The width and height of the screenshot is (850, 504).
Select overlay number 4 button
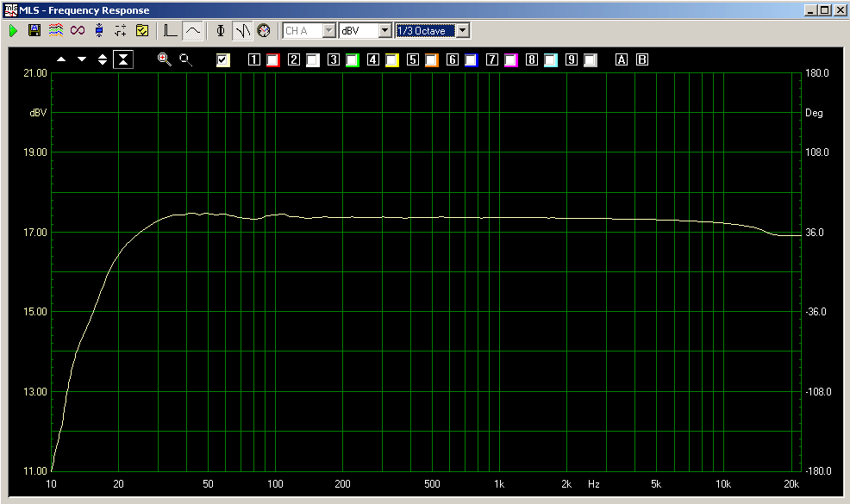[373, 59]
